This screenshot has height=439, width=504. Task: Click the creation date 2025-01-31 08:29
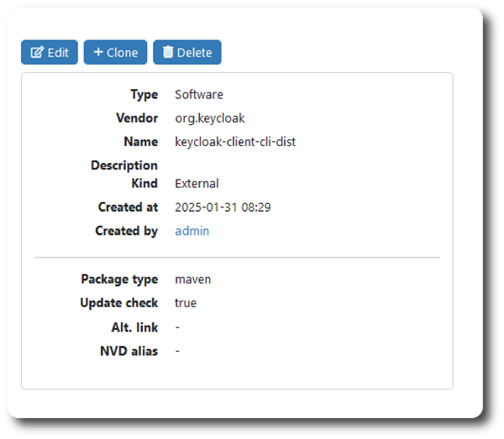click(x=223, y=207)
